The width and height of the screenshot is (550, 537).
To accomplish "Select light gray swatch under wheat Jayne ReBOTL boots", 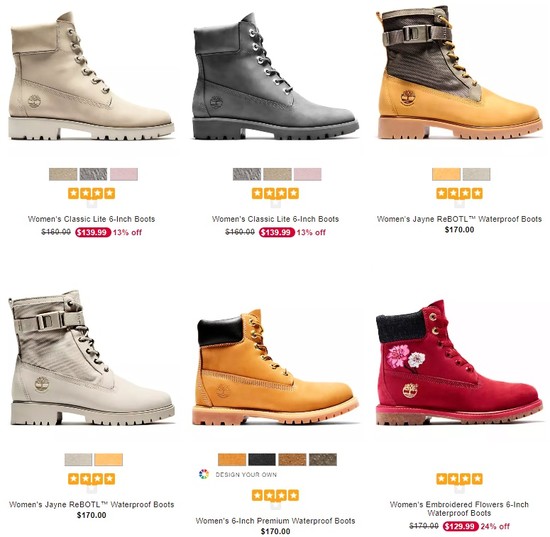I will (476, 174).
